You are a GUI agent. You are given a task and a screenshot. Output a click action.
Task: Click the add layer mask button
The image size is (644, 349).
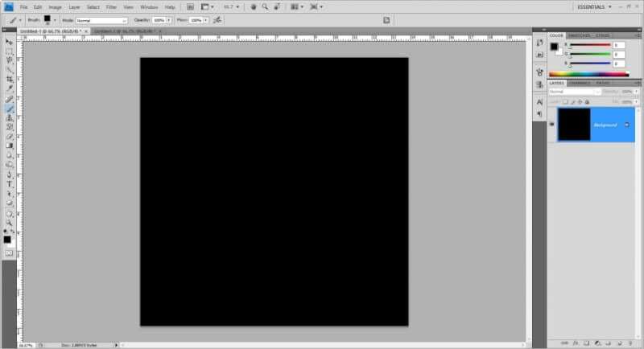pos(587,343)
